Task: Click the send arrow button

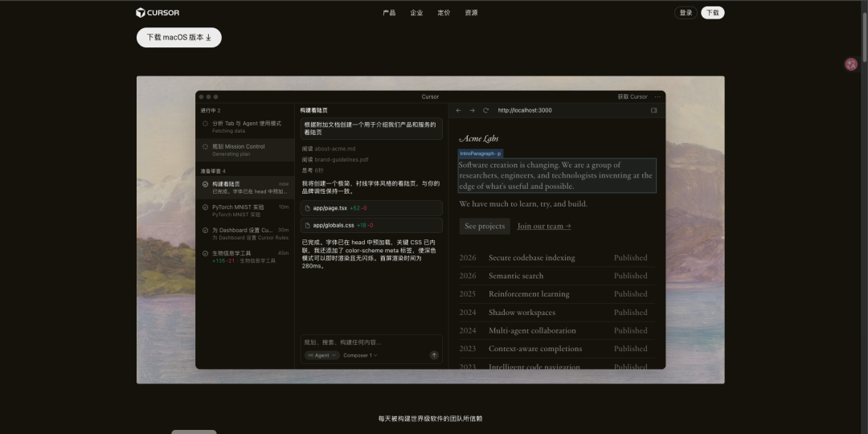Action: [x=435, y=355]
